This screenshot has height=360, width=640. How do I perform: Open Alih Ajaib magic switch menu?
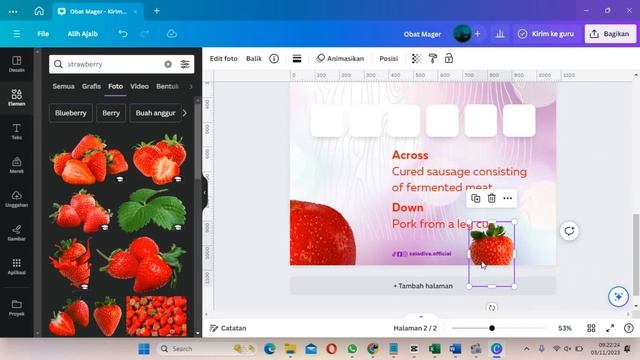82,34
